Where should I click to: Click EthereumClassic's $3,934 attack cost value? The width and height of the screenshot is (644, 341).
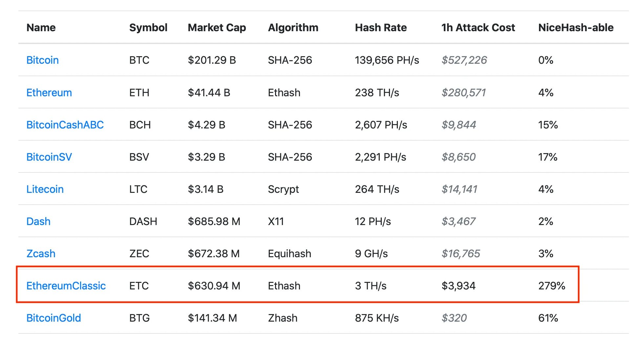(x=459, y=286)
